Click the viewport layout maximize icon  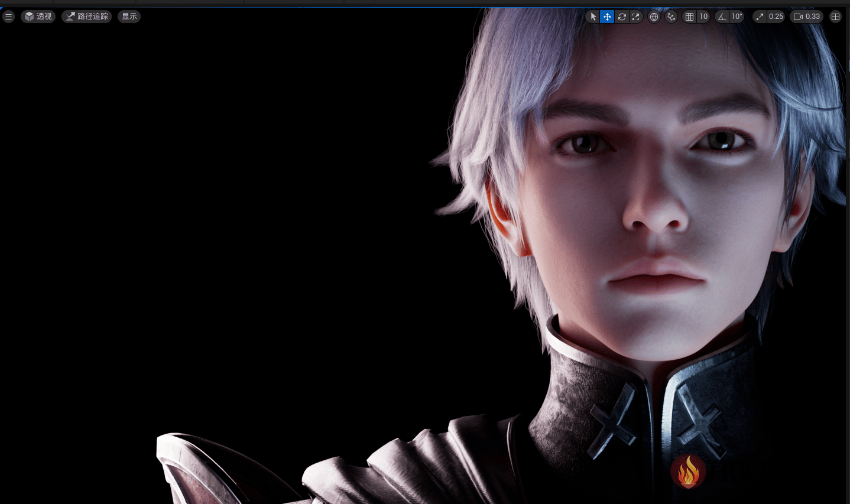(x=835, y=17)
